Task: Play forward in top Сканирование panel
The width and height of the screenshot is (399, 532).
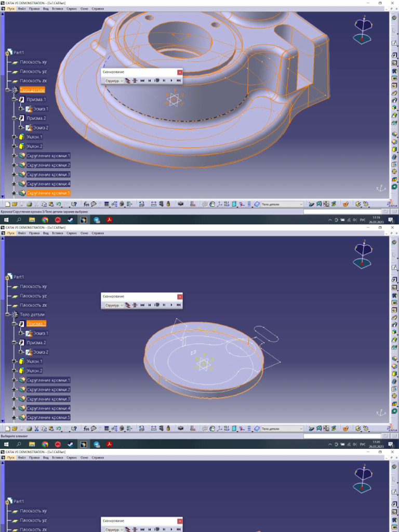Action: (x=171, y=81)
